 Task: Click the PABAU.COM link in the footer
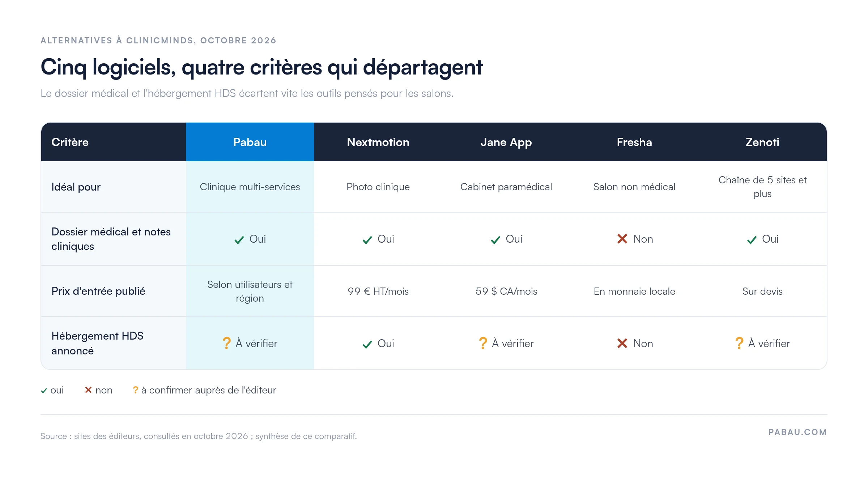pos(797,432)
